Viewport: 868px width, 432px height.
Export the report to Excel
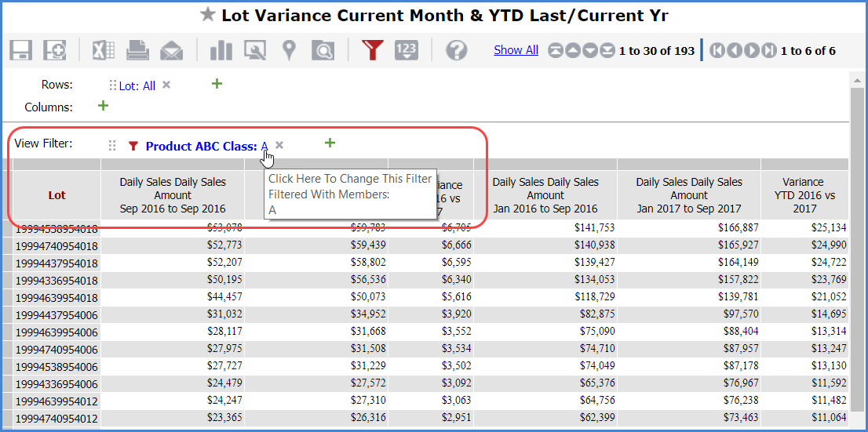pos(104,50)
